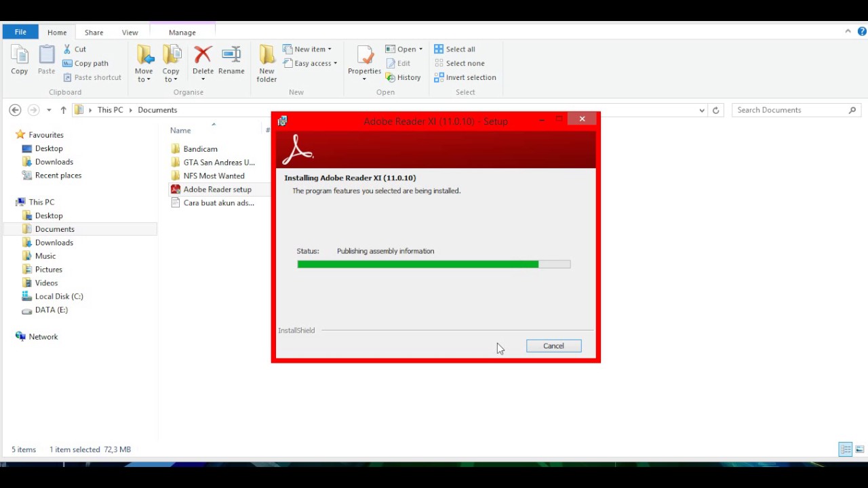The width and height of the screenshot is (868, 488).
Task: Click Cancel in the Adobe Reader setup
Action: coord(553,346)
